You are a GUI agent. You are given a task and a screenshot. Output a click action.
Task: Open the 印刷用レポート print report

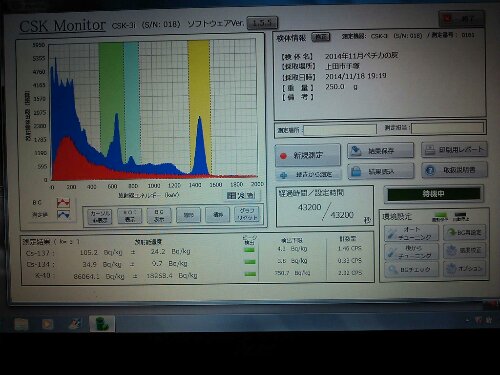[454, 150]
